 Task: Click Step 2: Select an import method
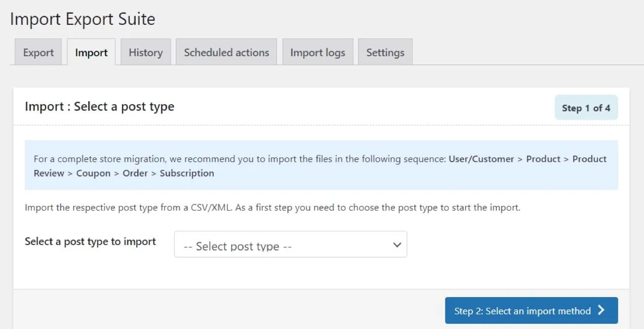tap(522, 311)
